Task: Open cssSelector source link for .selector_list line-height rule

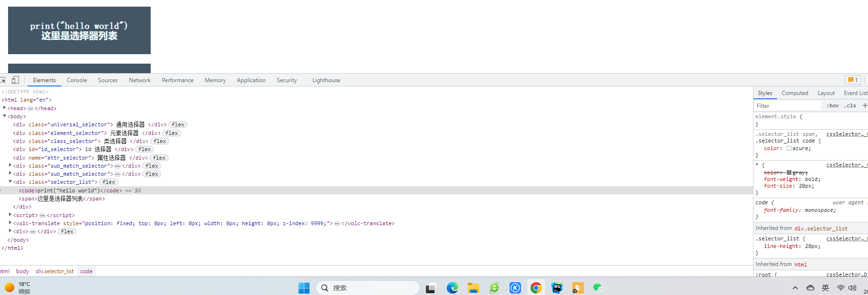Action: coord(847,238)
